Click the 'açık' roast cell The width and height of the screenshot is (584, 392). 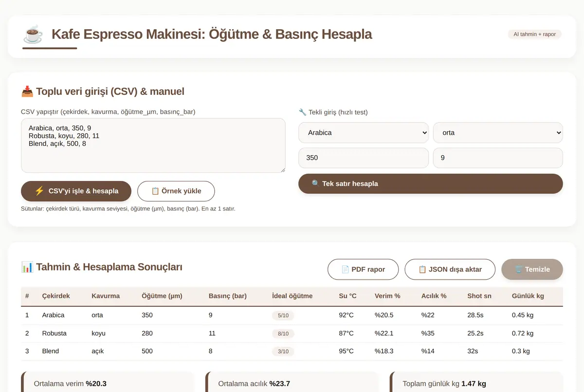point(98,351)
